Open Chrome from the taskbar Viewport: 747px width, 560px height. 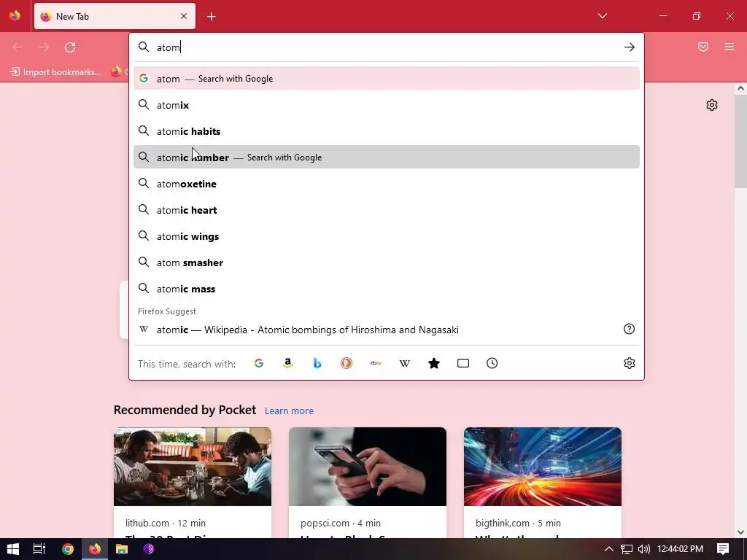[68, 549]
